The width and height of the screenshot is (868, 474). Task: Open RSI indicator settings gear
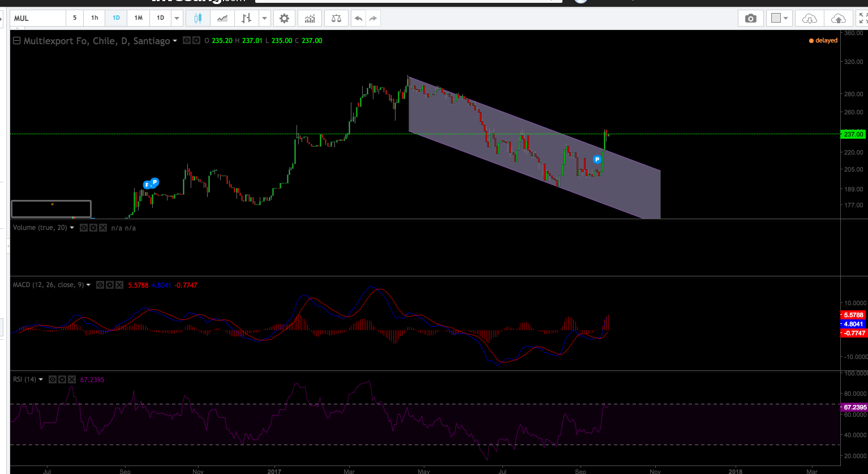point(62,379)
